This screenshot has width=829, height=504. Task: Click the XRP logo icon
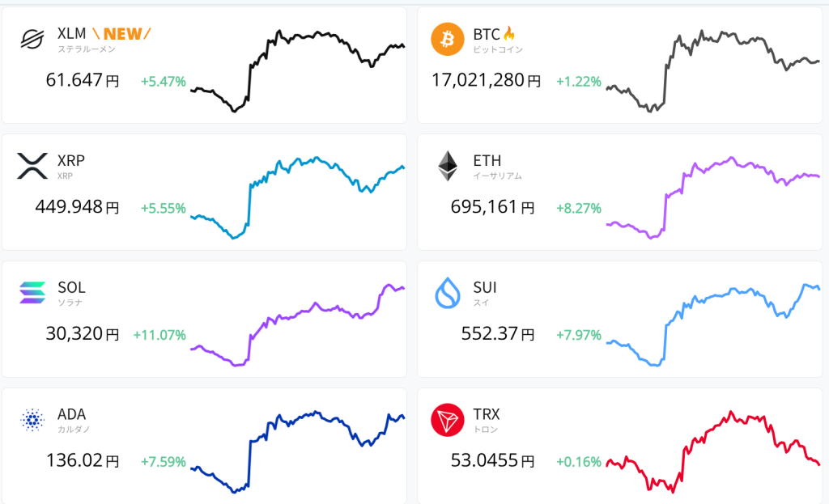[32, 166]
